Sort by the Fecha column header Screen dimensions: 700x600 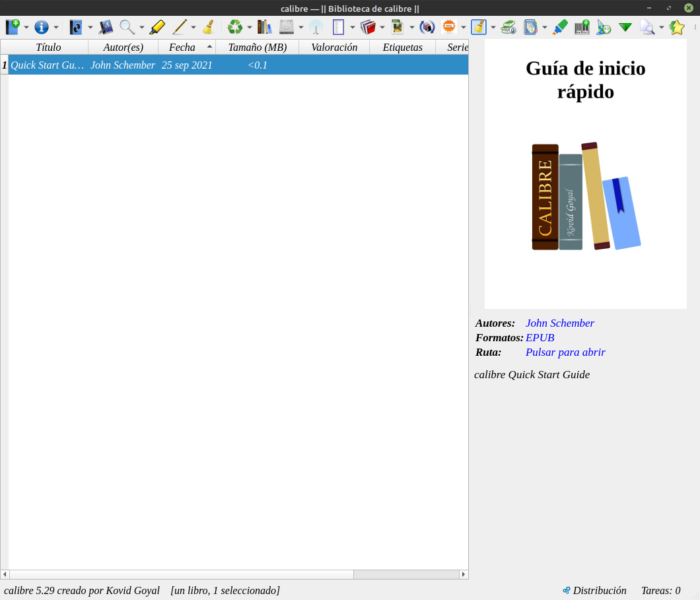point(187,48)
